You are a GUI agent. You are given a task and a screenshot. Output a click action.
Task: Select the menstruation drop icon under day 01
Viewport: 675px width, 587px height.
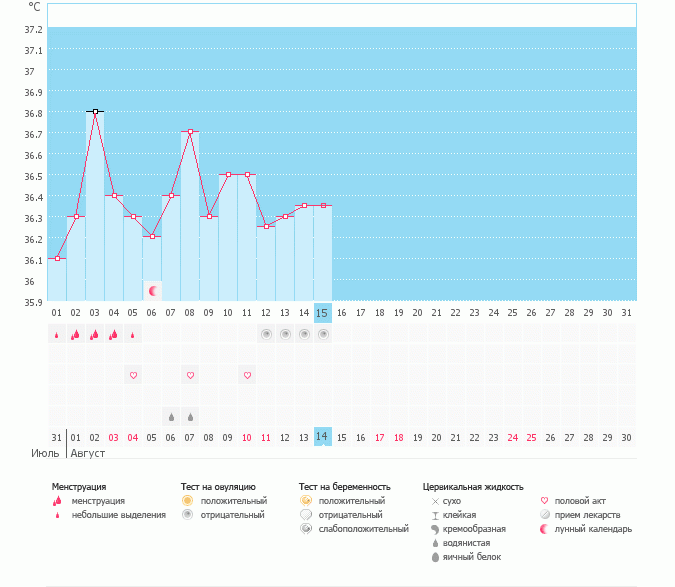click(56, 335)
